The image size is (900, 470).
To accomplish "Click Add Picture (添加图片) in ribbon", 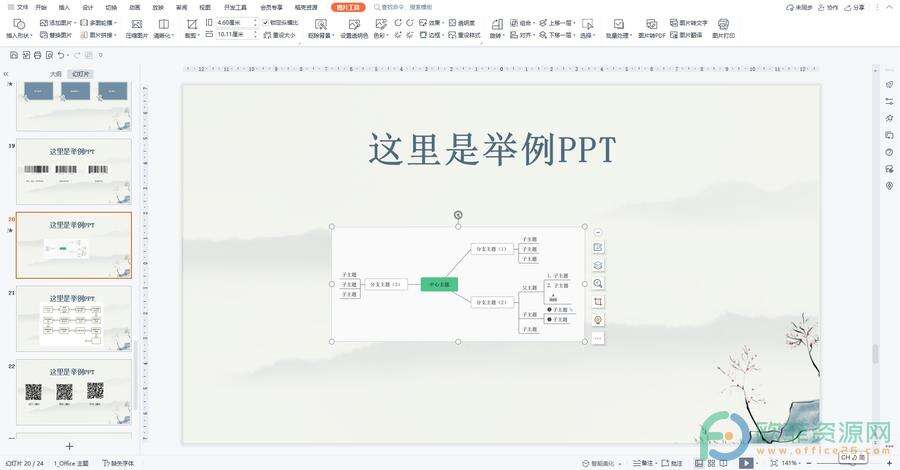I will pyautogui.click(x=56, y=23).
